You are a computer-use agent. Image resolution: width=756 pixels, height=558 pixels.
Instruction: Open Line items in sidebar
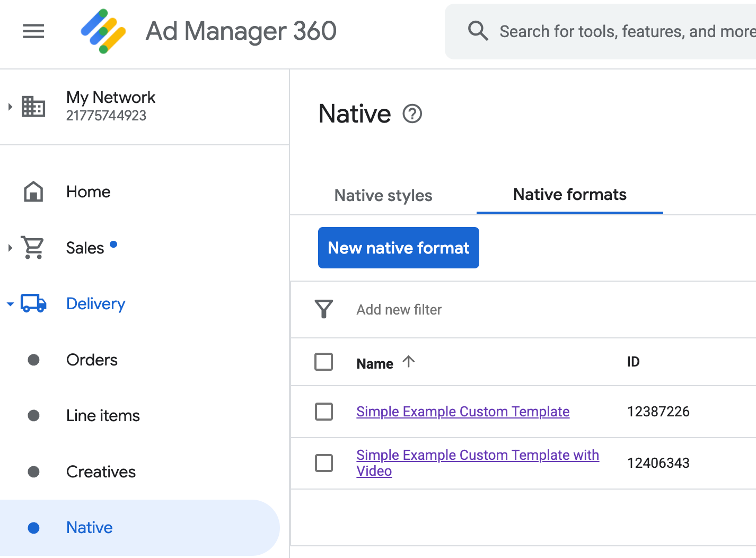pyautogui.click(x=103, y=415)
